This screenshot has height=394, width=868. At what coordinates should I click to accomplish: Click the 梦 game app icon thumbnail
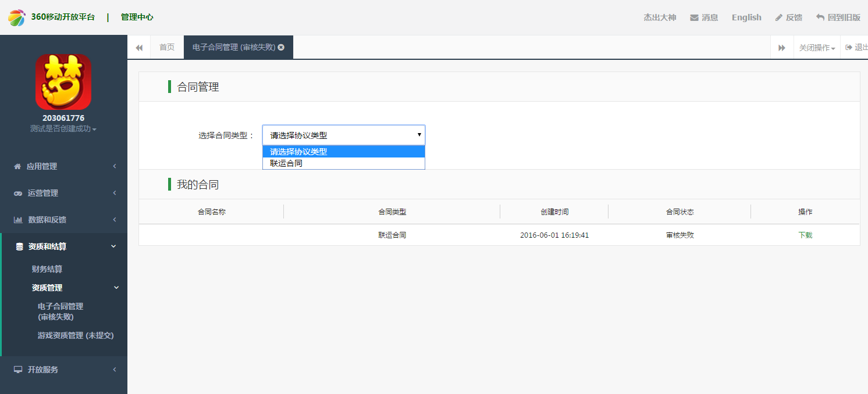(x=63, y=82)
